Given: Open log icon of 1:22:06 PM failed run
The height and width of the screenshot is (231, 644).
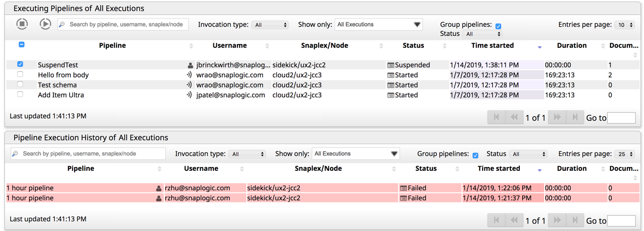Looking at the screenshot, I should point(403,189).
